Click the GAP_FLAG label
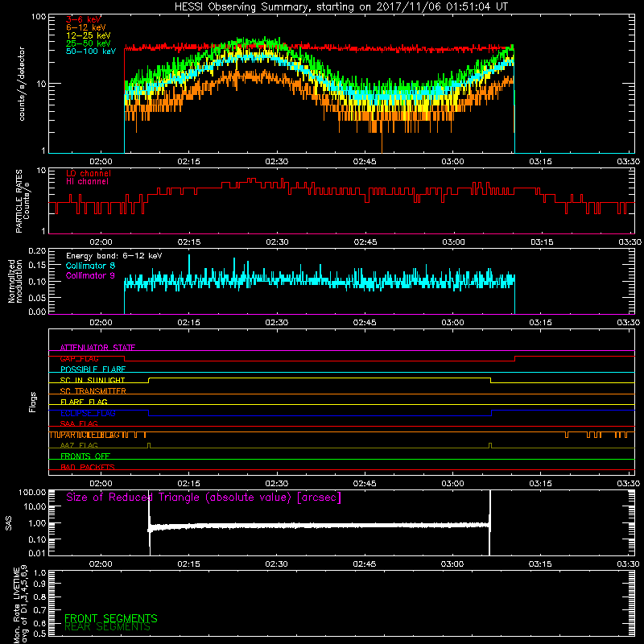This screenshot has height=644, width=644. (x=79, y=358)
